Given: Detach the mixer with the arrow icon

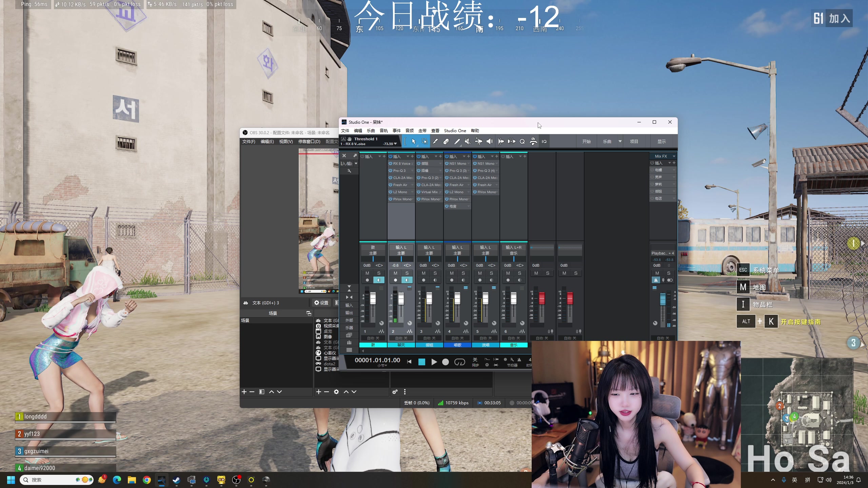Looking at the screenshot, I should tap(355, 156).
